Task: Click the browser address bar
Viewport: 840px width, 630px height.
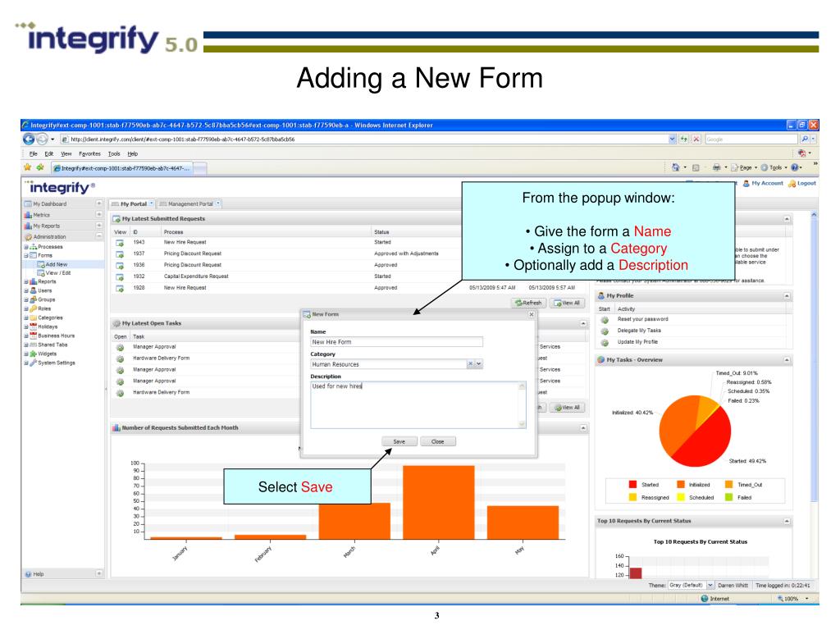Action: (364, 139)
